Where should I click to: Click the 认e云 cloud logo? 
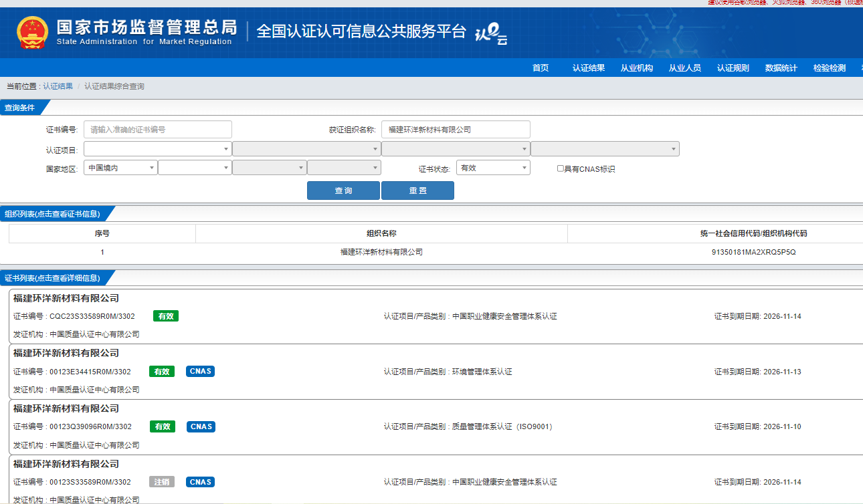tap(491, 33)
